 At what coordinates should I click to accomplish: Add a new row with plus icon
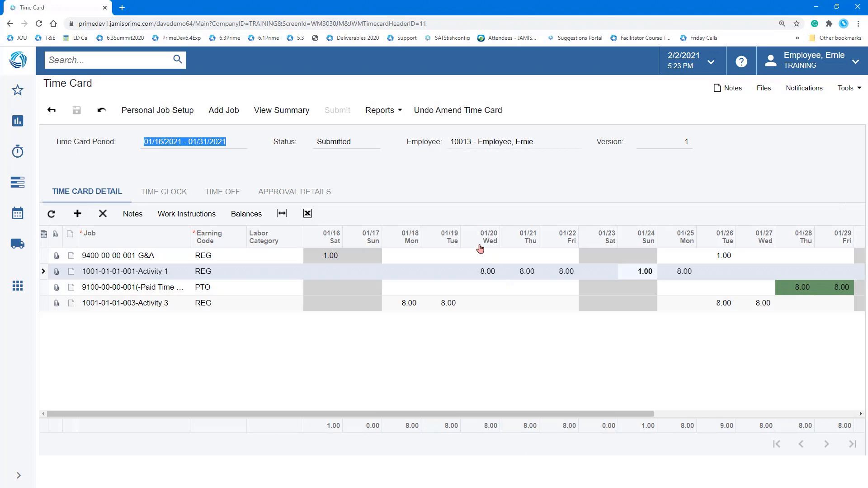77,213
